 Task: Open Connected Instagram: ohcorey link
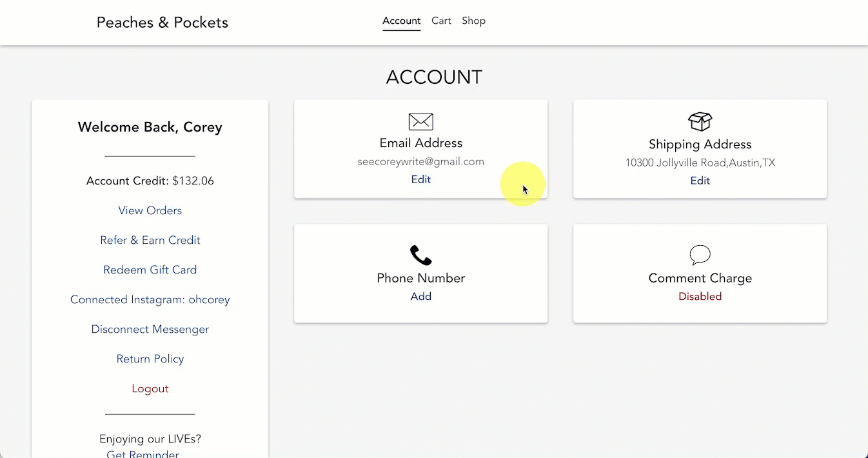pos(150,299)
